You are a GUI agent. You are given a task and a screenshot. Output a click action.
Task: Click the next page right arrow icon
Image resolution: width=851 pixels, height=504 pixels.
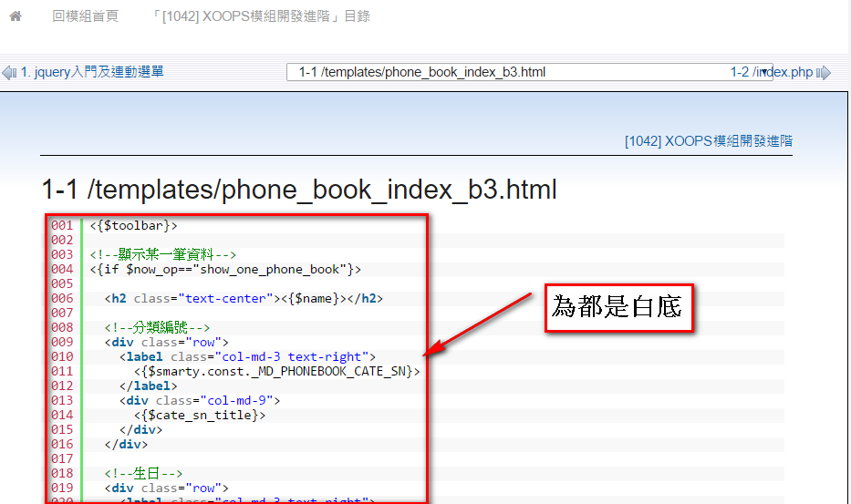(824, 72)
